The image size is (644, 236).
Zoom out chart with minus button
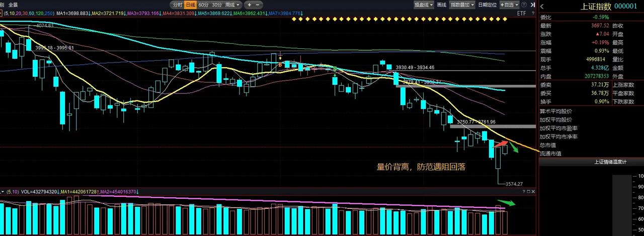tap(257, 5)
